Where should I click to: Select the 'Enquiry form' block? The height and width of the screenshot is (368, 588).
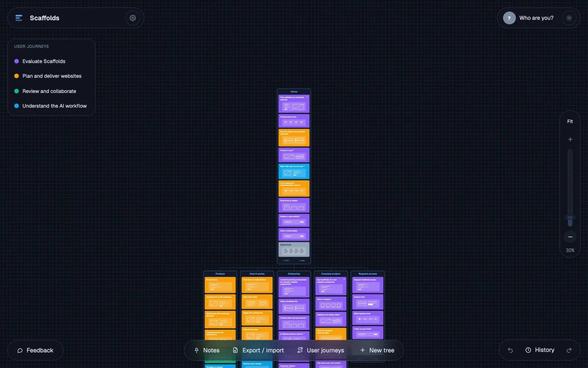pyautogui.click(x=368, y=302)
